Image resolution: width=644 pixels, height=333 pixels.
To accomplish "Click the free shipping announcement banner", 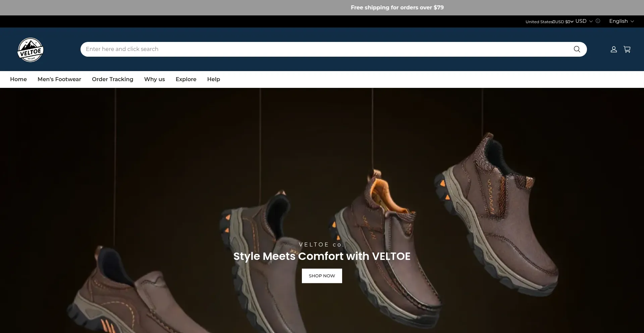I will tap(397, 7).
